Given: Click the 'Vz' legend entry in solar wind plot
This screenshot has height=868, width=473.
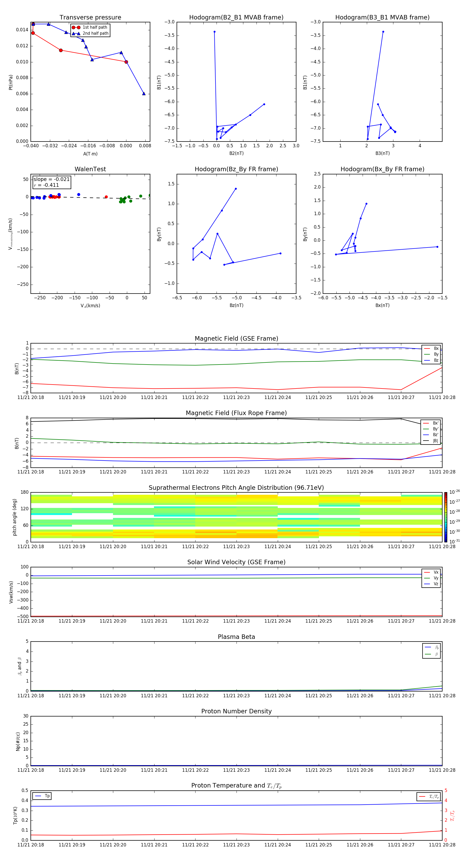Looking at the screenshot, I should (431, 584).
